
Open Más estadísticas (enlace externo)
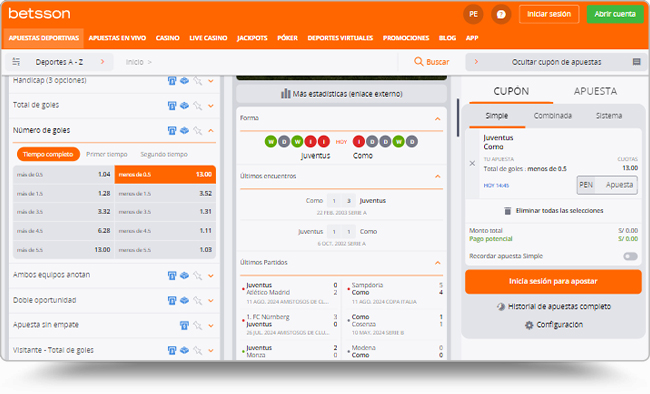coord(342,94)
